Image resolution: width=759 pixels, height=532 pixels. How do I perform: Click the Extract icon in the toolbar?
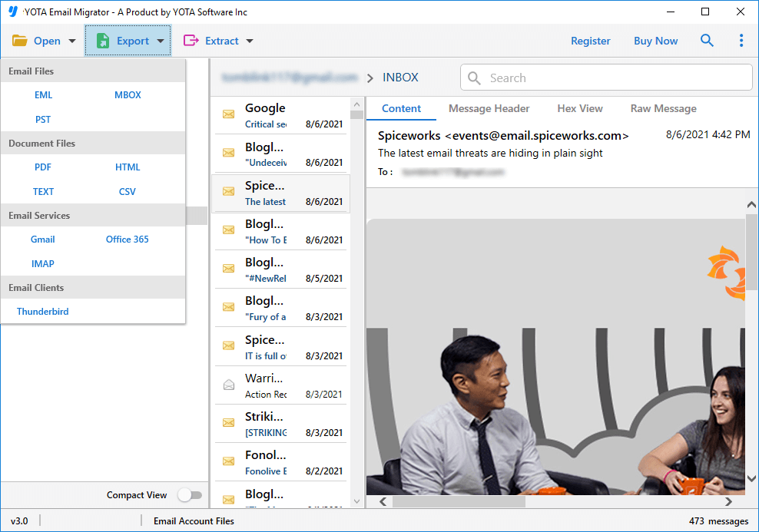point(193,41)
